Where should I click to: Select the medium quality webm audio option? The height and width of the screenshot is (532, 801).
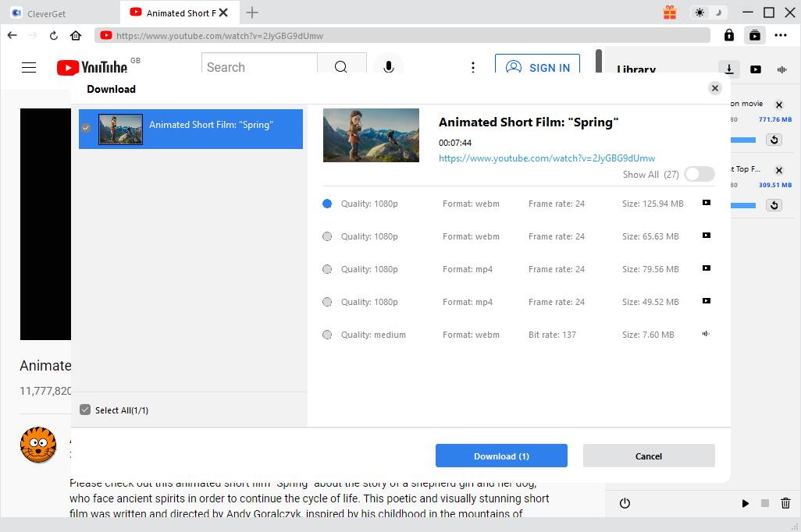(327, 335)
